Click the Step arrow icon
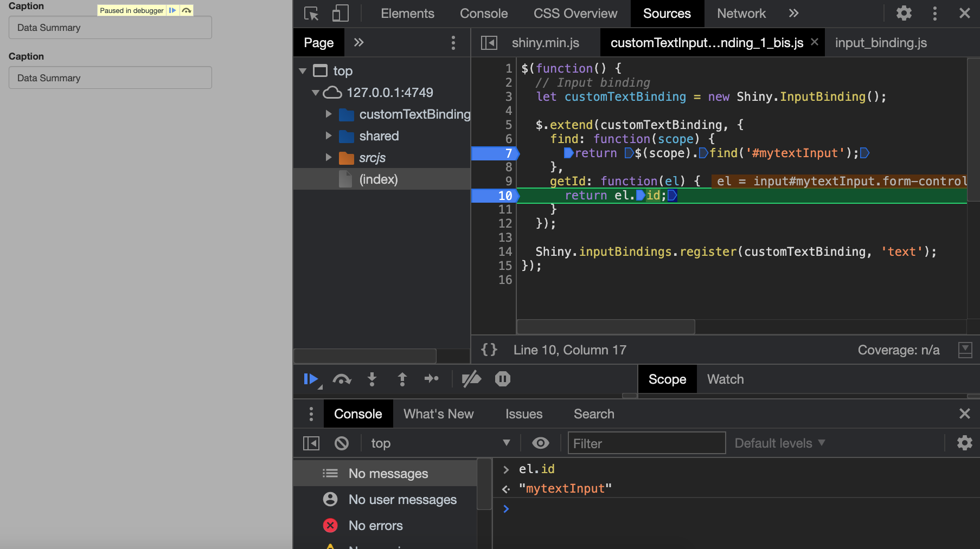The height and width of the screenshot is (549, 980). (432, 379)
